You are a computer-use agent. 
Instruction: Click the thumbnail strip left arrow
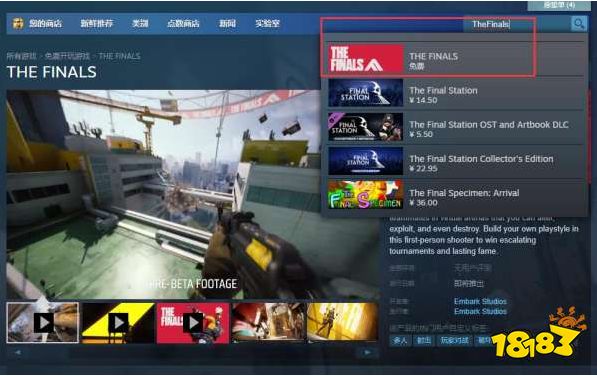[x=18, y=352]
